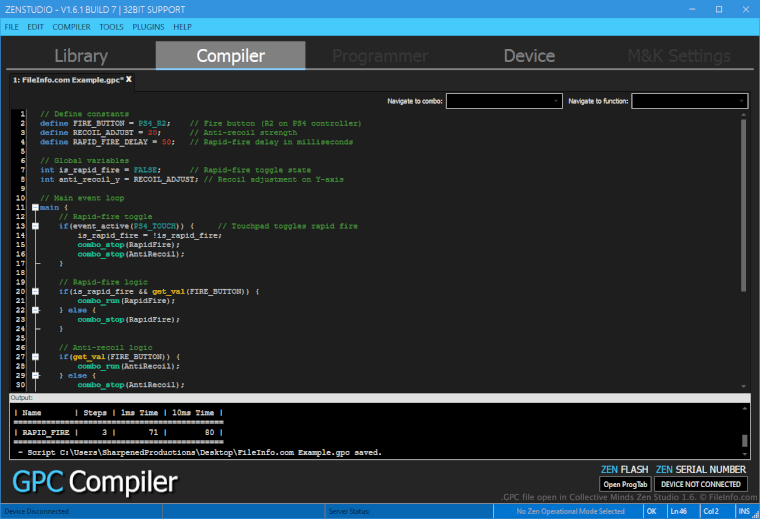Toggle the INS insert mode indicator
Image resolution: width=760 pixels, height=519 pixels.
742,512
